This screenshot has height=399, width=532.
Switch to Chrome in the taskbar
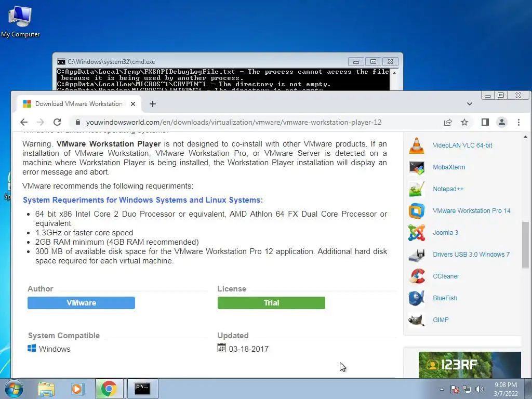point(109,389)
